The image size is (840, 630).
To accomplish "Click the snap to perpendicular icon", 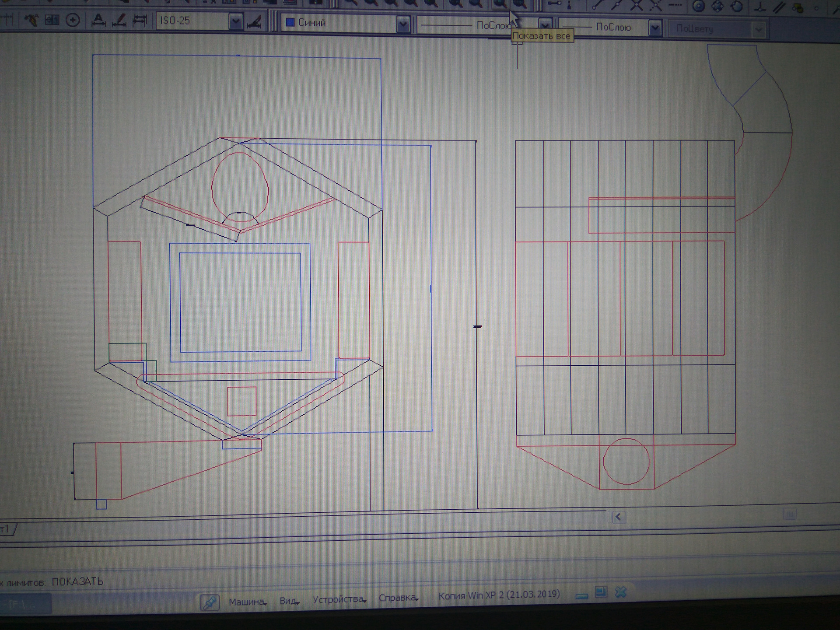I will pos(760,7).
